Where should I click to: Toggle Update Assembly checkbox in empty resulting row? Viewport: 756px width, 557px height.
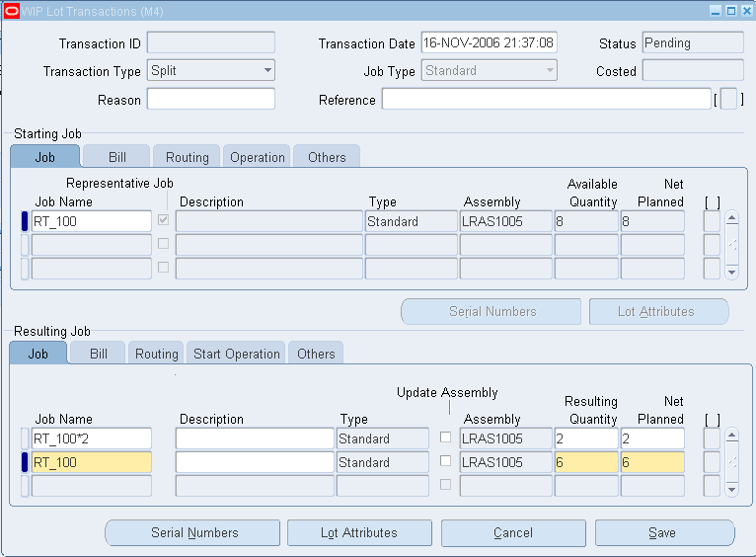coord(445,484)
